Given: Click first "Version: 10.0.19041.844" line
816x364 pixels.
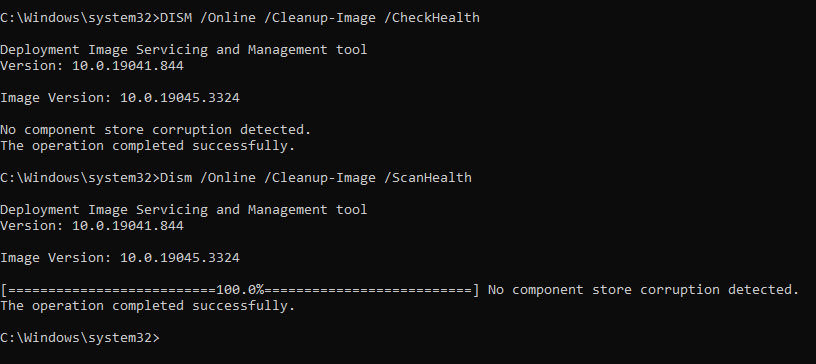Looking at the screenshot, I should point(92,66).
